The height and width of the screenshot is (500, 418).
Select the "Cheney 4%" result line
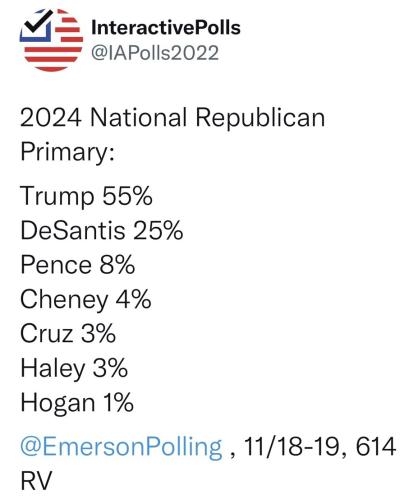[86, 300]
